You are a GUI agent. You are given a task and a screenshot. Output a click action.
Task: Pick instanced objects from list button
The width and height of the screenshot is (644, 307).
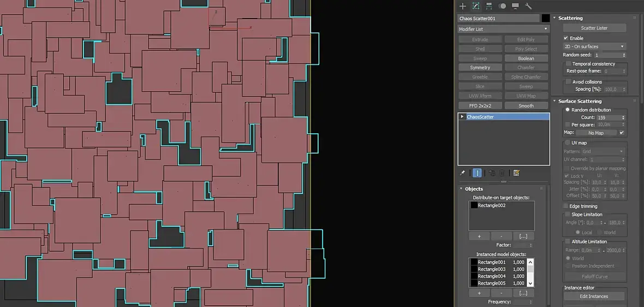pyautogui.click(x=523, y=293)
